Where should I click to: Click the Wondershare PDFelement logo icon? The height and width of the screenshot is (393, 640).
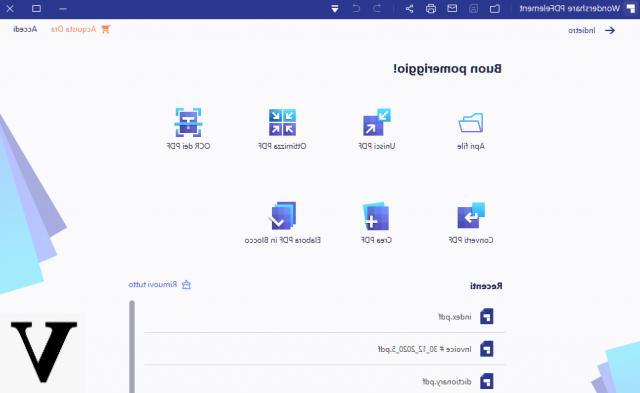click(x=631, y=9)
